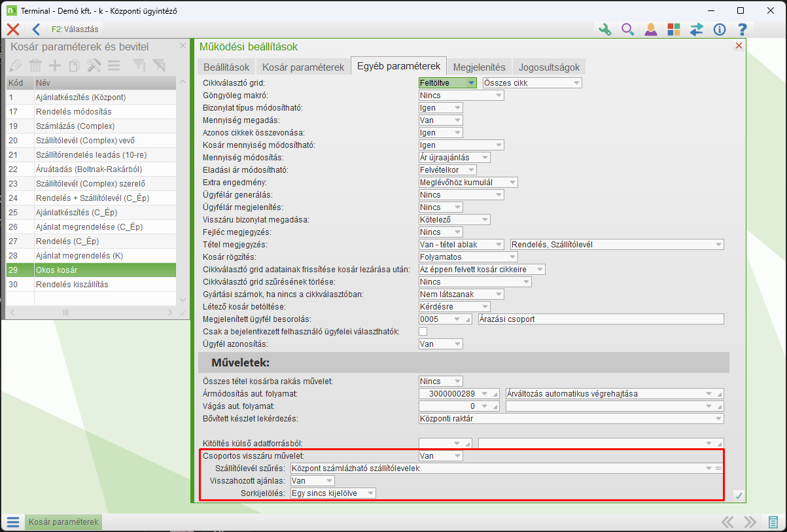Open the user profile icon

(650, 29)
